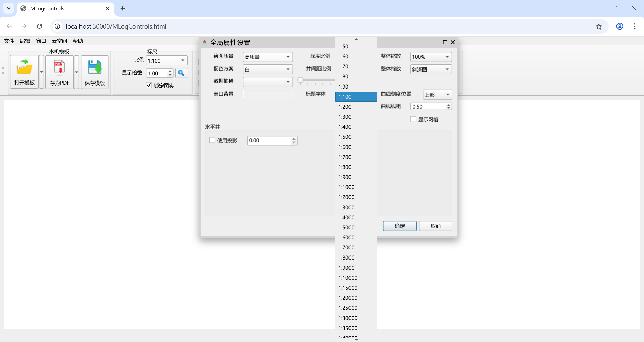Close the global properties settings dialog
The width and height of the screenshot is (644, 342).
point(453,42)
